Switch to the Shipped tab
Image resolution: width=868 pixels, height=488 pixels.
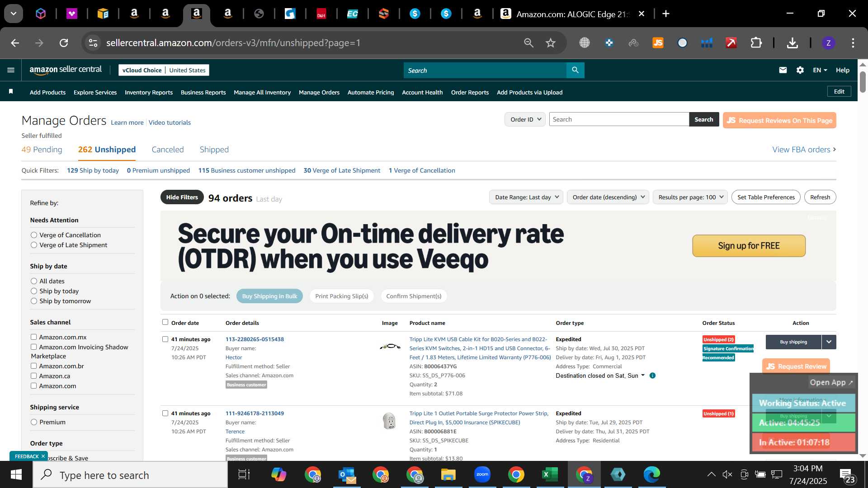pos(214,150)
